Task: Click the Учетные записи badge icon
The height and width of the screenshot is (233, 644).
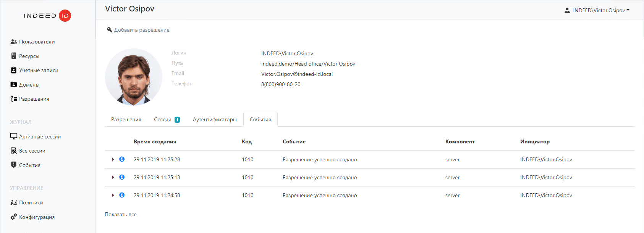Action: tap(14, 70)
